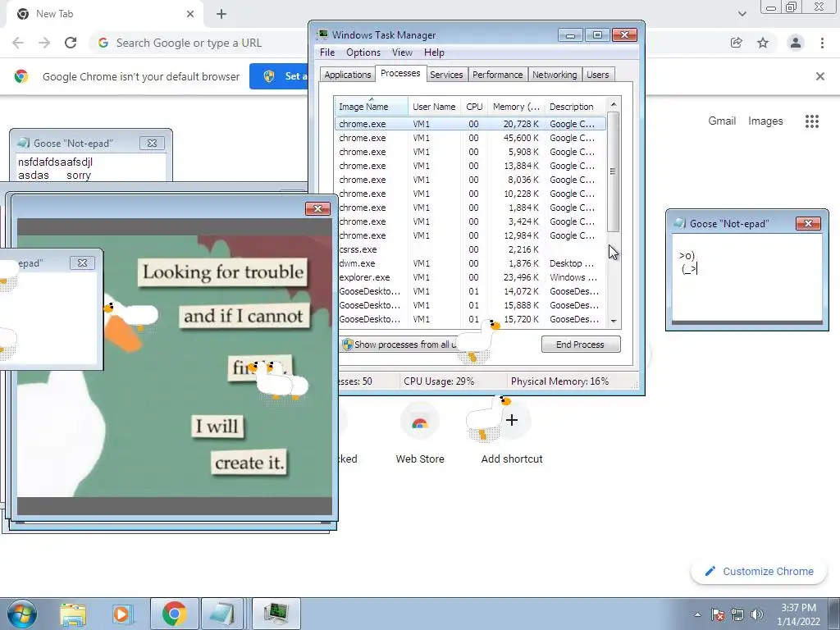Screen dimensions: 840x630
Task: Open Task Manager View menu
Action: 402,52
